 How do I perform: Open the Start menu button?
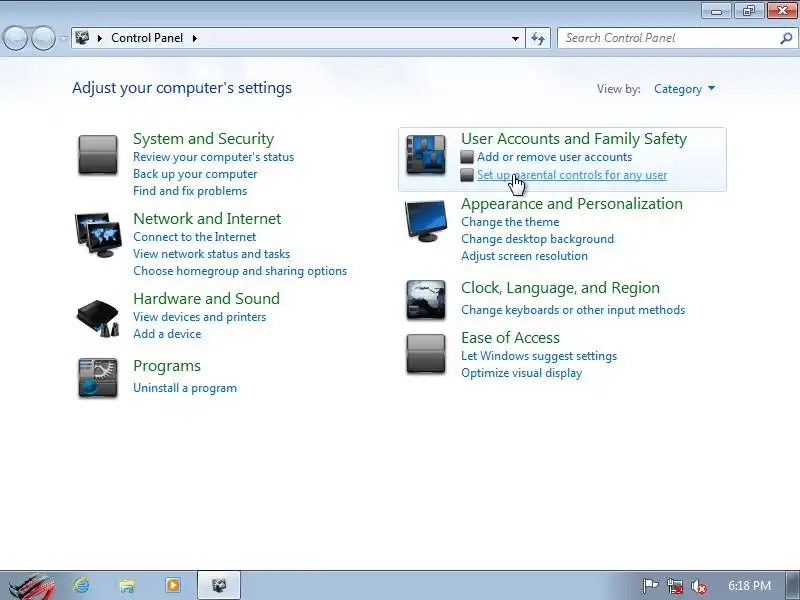tap(32, 585)
